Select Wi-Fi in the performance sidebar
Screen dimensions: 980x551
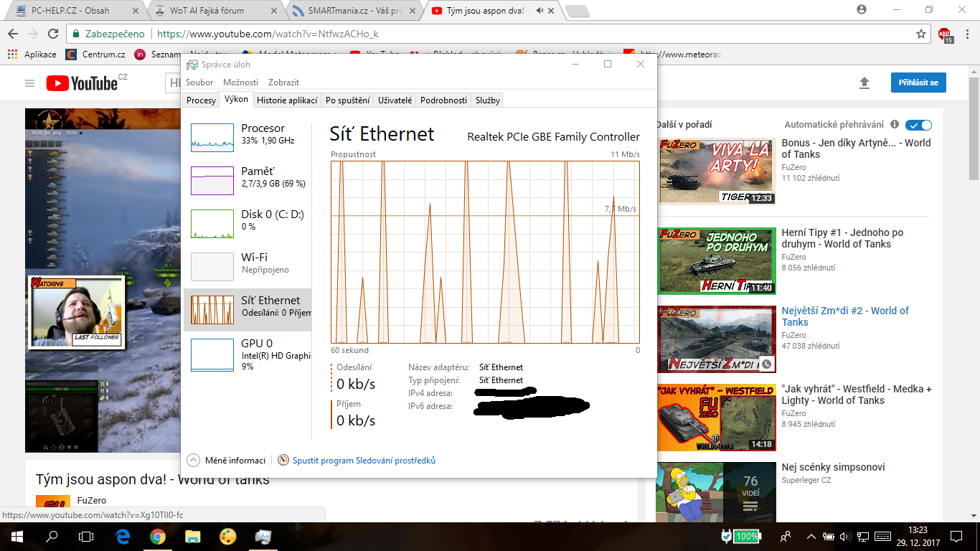pos(248,266)
